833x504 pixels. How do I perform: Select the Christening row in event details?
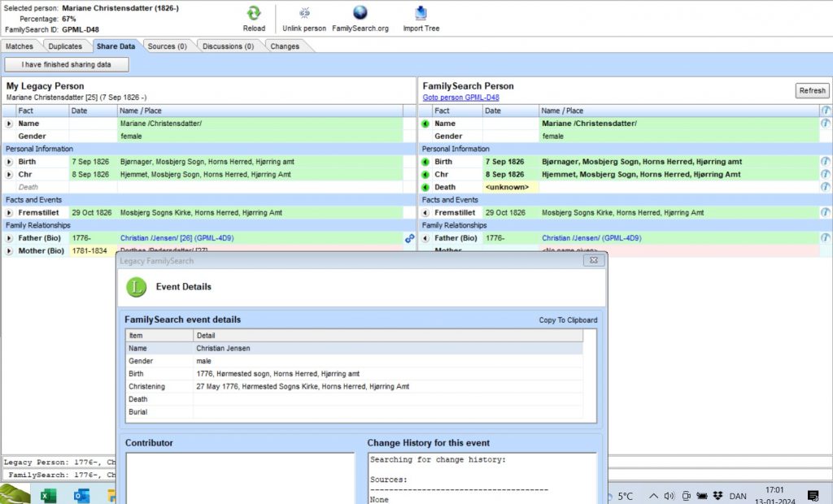click(355, 387)
